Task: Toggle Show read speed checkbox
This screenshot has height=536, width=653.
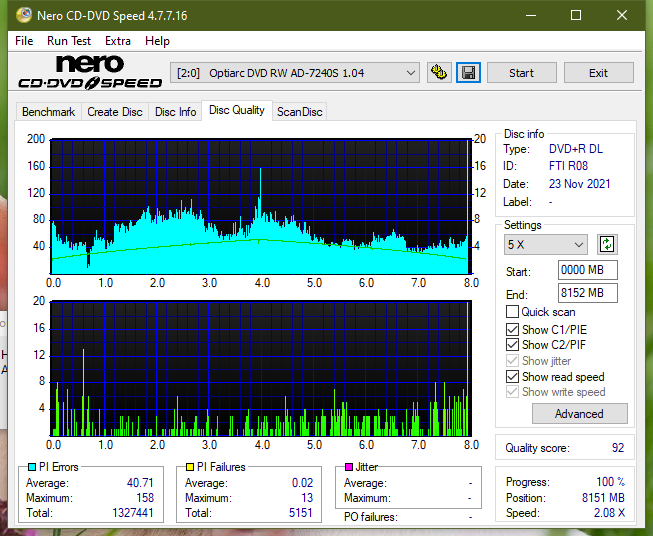Action: coord(512,376)
